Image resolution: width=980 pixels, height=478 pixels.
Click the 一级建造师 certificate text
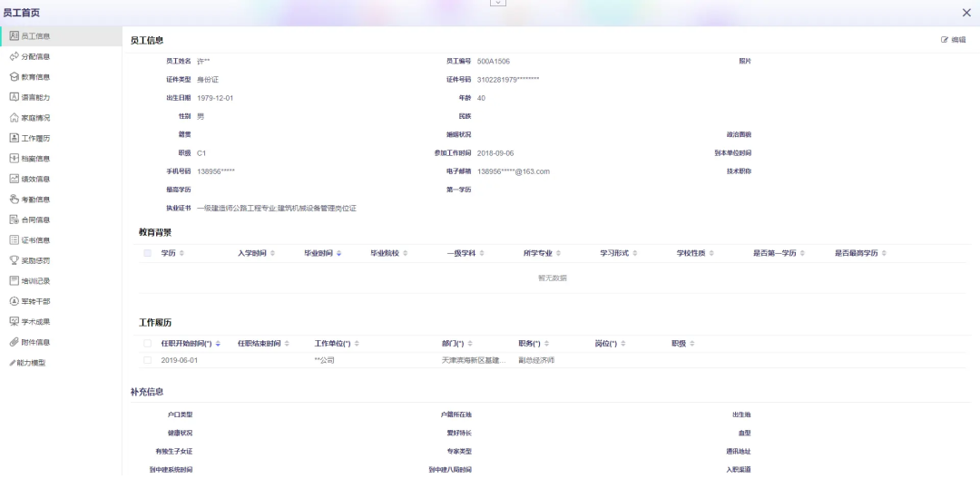click(x=276, y=208)
